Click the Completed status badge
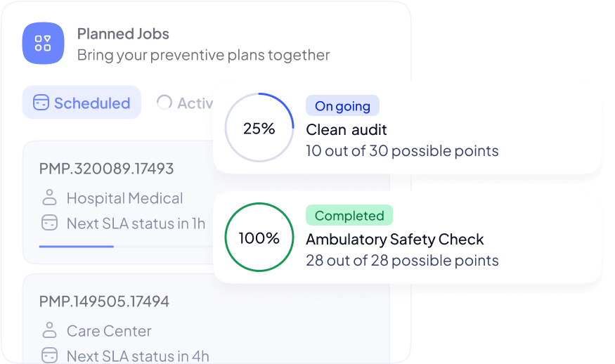615x364 pixels. [x=349, y=215]
